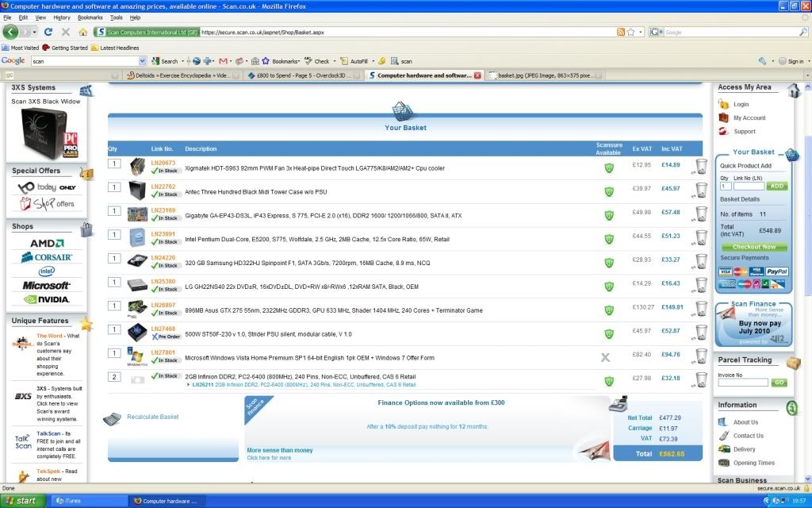Expand the AutoFill dropdown arrow

coord(373,61)
